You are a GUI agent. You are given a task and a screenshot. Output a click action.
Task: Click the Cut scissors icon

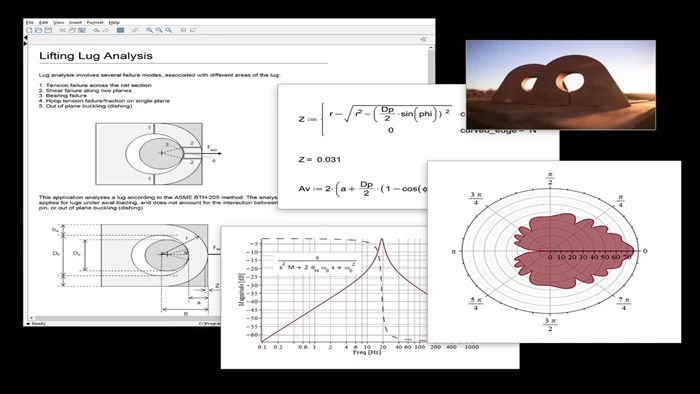click(x=62, y=30)
